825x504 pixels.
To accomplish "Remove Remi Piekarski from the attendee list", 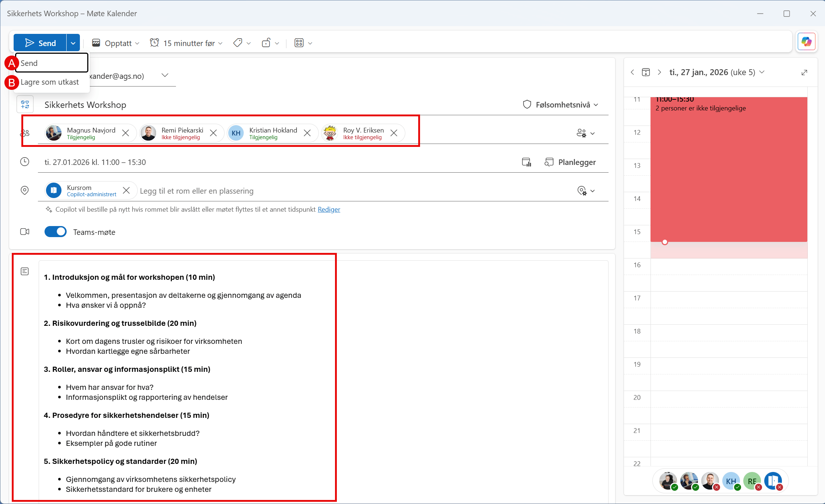I will click(x=214, y=133).
